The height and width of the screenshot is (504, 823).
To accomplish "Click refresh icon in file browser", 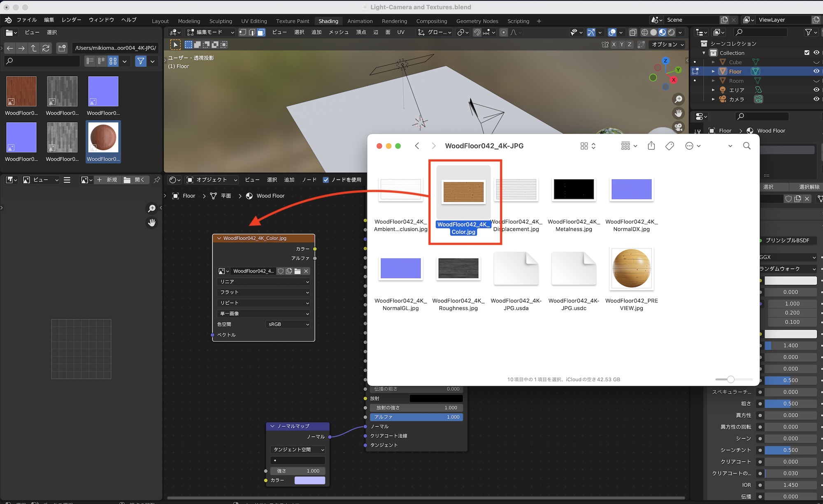I will pyautogui.click(x=46, y=48).
